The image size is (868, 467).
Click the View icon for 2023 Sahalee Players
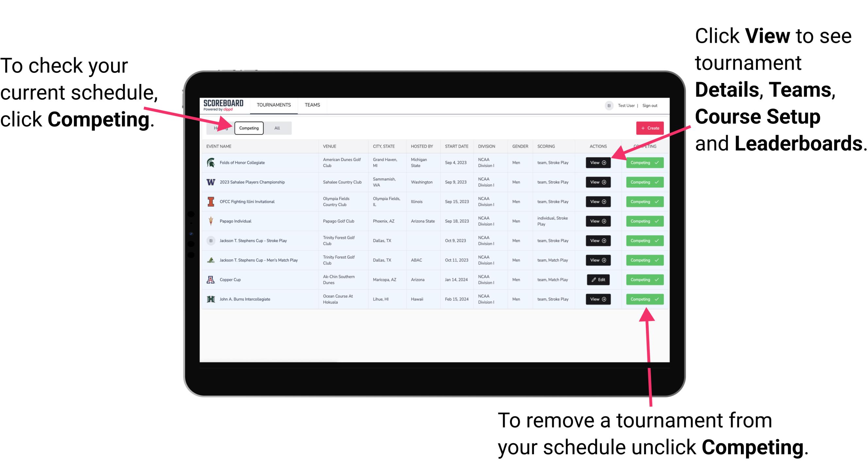597,182
